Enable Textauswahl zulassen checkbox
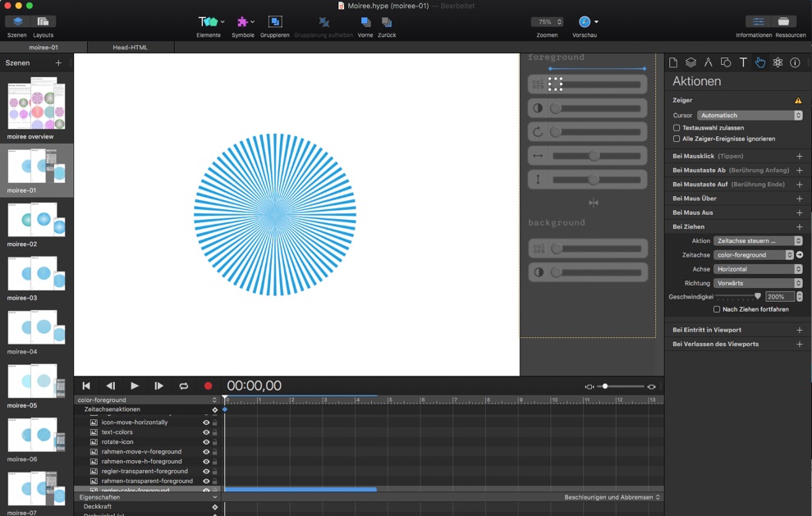The image size is (812, 516). click(677, 128)
